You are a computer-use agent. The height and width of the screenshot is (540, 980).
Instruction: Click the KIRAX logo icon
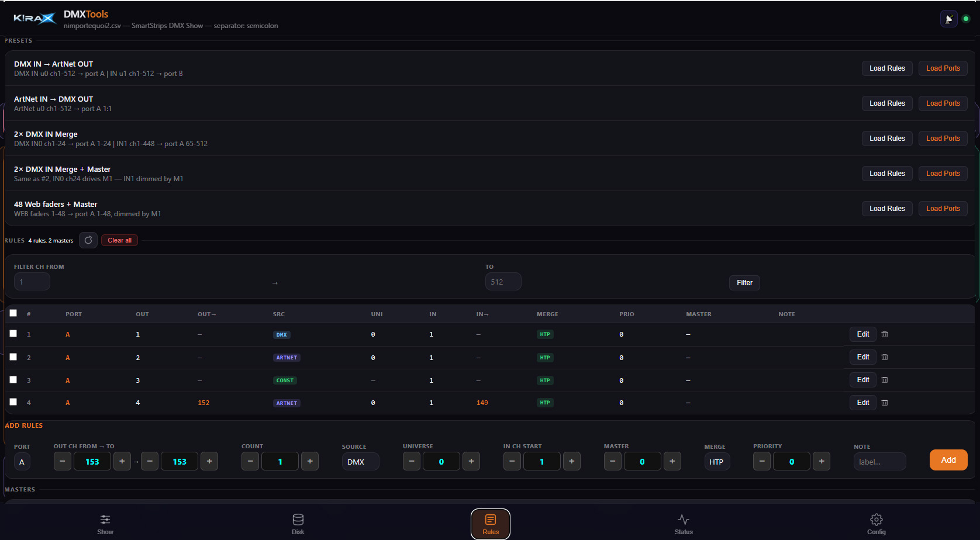[x=34, y=19]
